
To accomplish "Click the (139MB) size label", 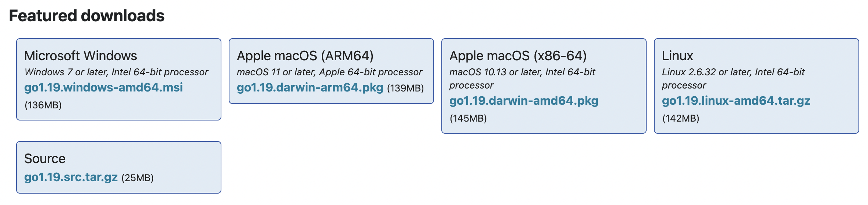I will (x=405, y=89).
